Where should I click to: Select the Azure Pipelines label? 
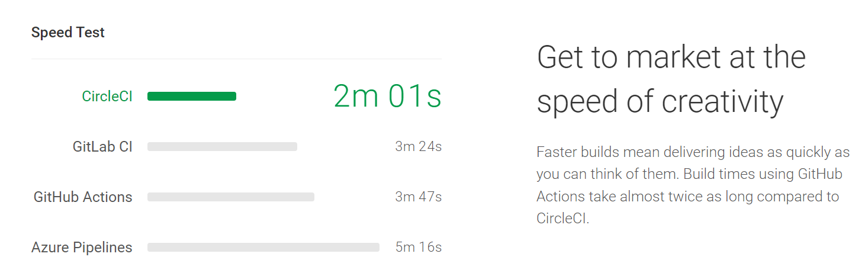click(82, 248)
